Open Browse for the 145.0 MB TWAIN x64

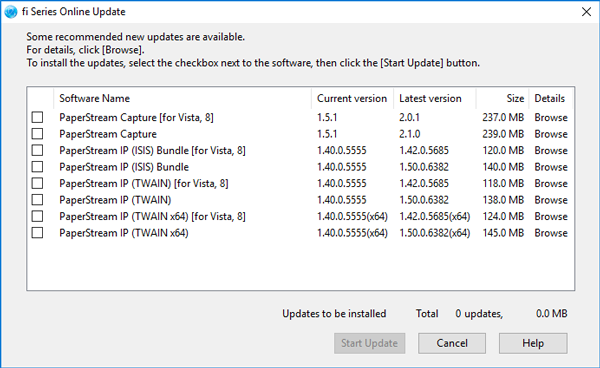tap(551, 233)
